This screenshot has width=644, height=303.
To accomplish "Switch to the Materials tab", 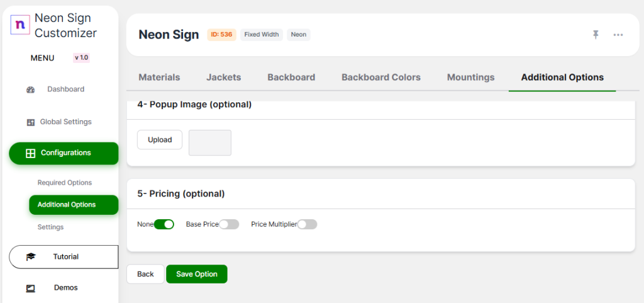I will click(159, 77).
